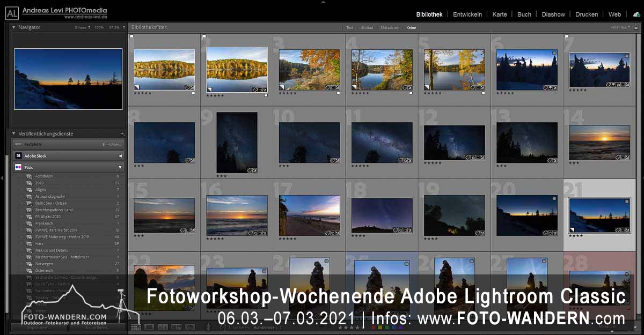The height and width of the screenshot is (335, 644).
Task: Select the Keine library filter
Action: pos(411,27)
